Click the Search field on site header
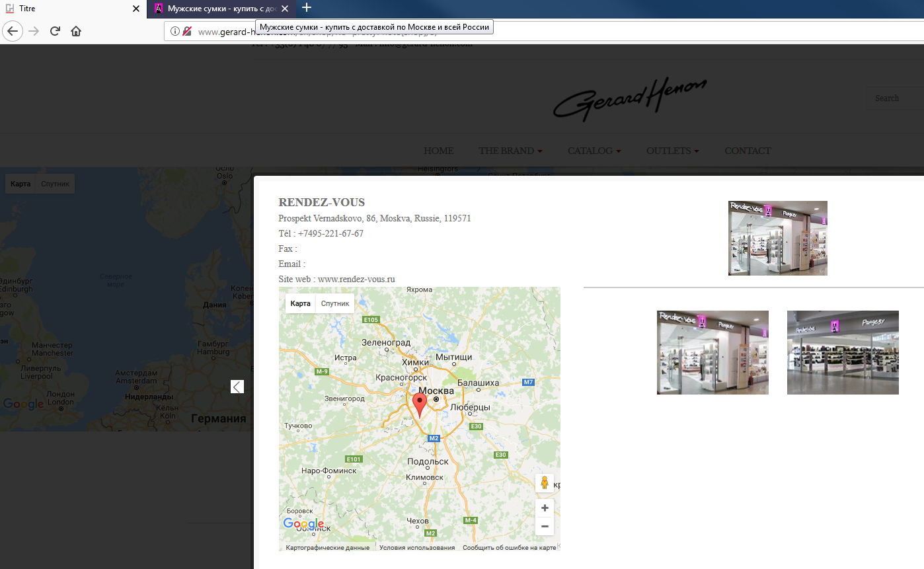This screenshot has height=569, width=924. 895,98
